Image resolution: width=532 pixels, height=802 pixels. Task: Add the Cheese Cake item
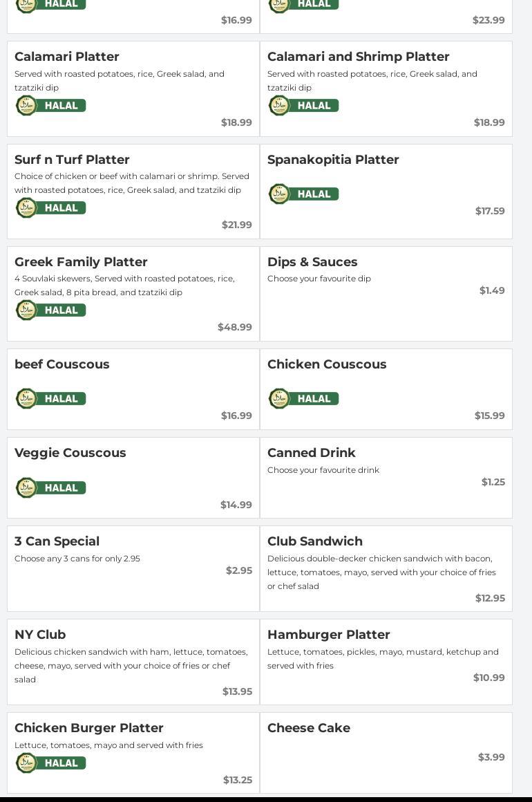coord(308,728)
